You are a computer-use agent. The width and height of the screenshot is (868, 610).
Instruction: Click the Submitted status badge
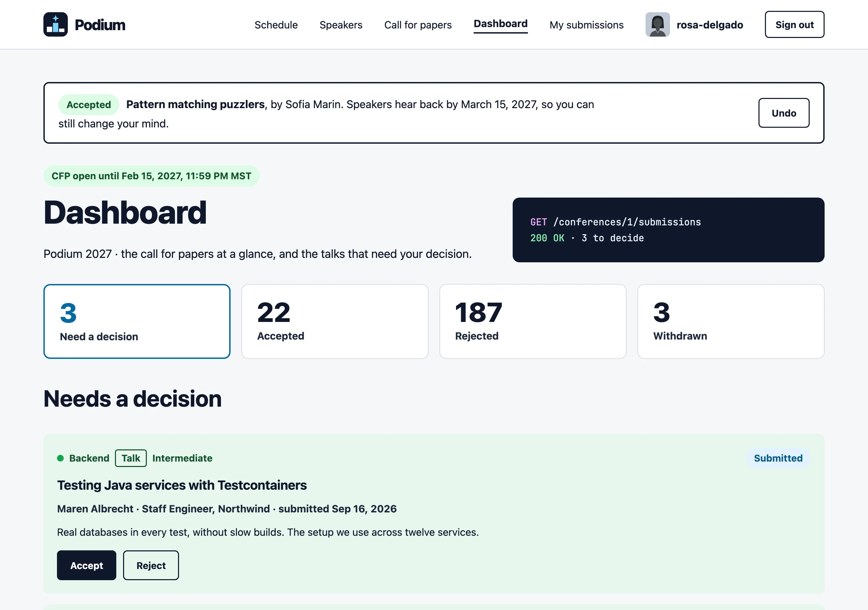(778, 458)
